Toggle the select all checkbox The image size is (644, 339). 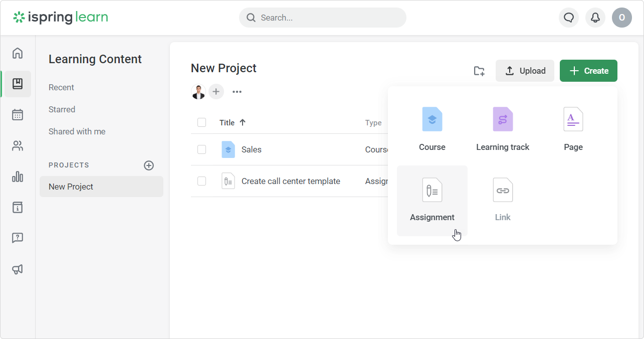(x=202, y=122)
